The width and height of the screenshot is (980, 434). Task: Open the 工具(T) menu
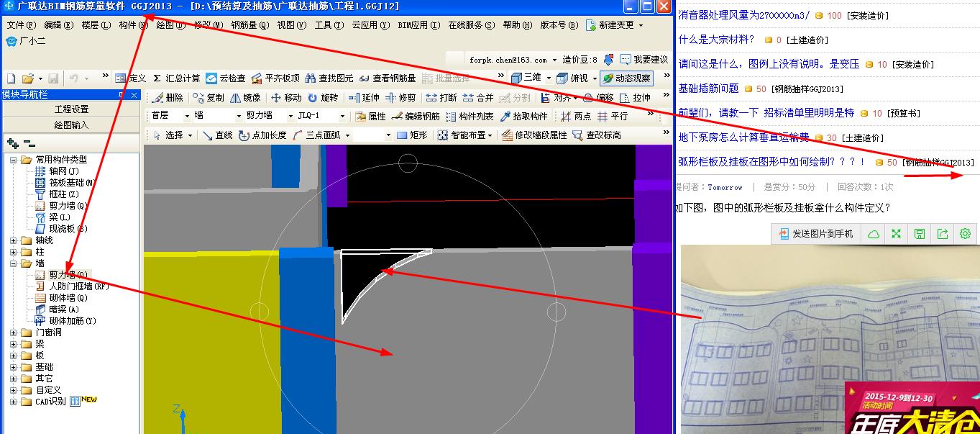coord(329,25)
